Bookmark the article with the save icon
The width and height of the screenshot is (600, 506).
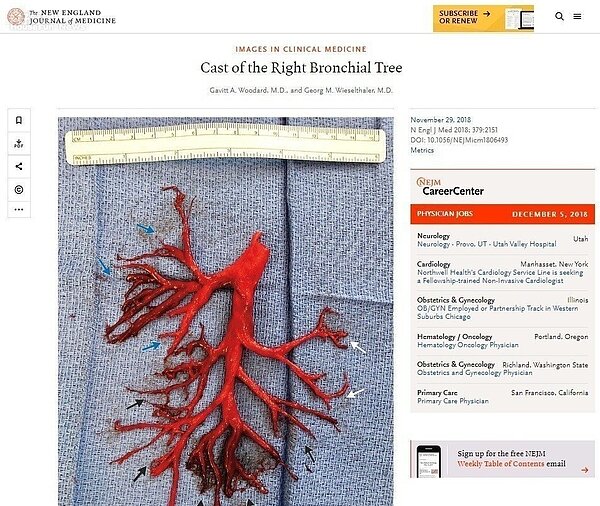[x=19, y=120]
